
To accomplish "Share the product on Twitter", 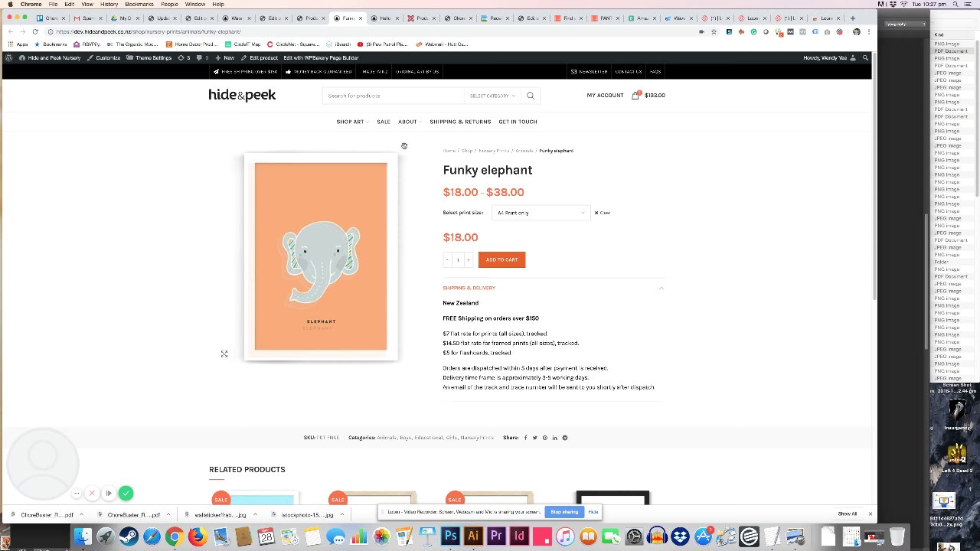I will click(x=534, y=438).
